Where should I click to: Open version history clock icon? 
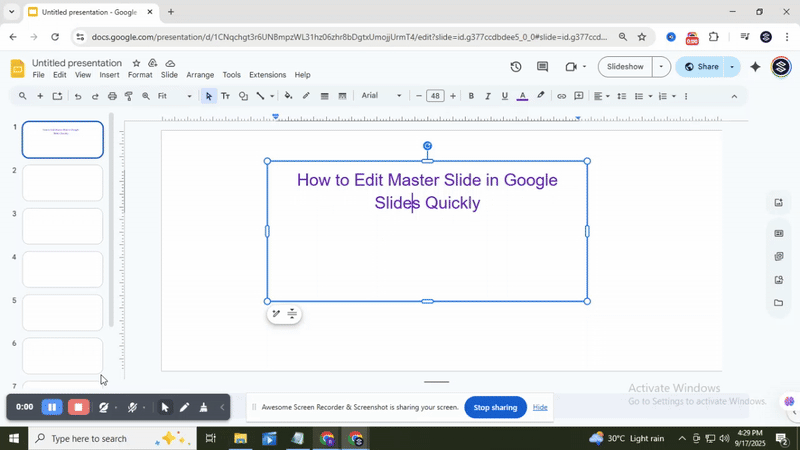tap(515, 67)
